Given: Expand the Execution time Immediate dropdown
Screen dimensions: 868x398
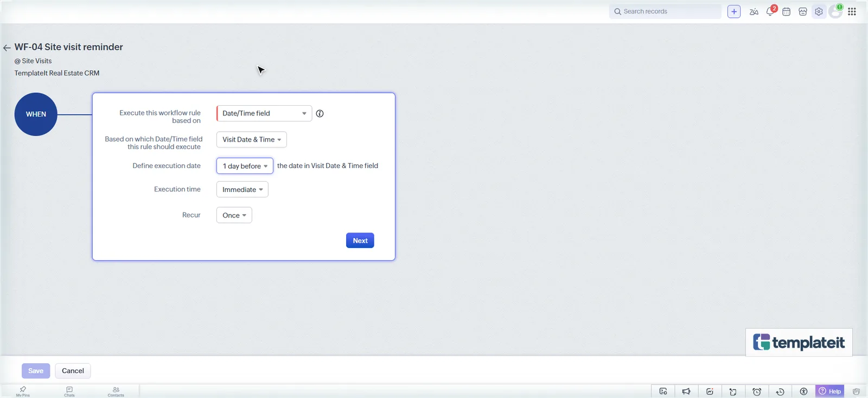Looking at the screenshot, I should (x=242, y=189).
